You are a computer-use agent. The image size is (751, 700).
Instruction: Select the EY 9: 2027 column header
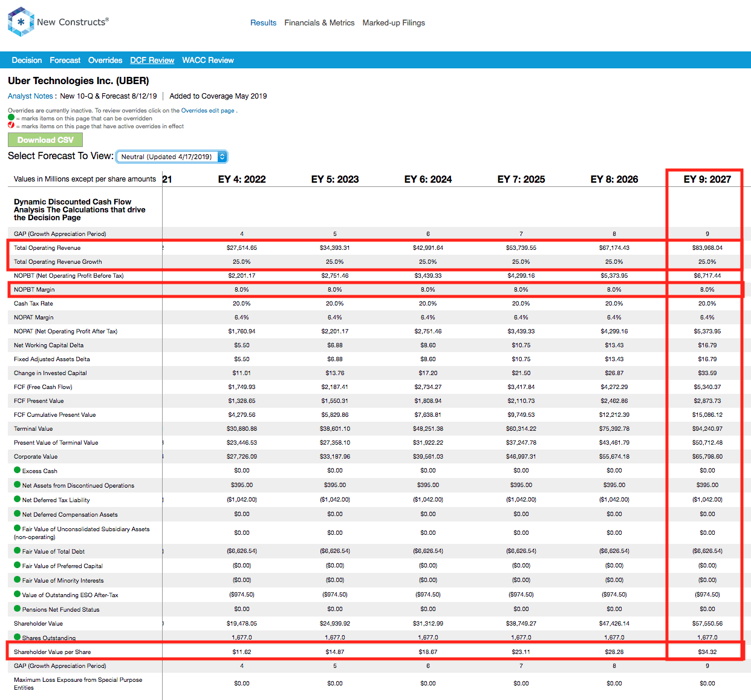pos(707,180)
